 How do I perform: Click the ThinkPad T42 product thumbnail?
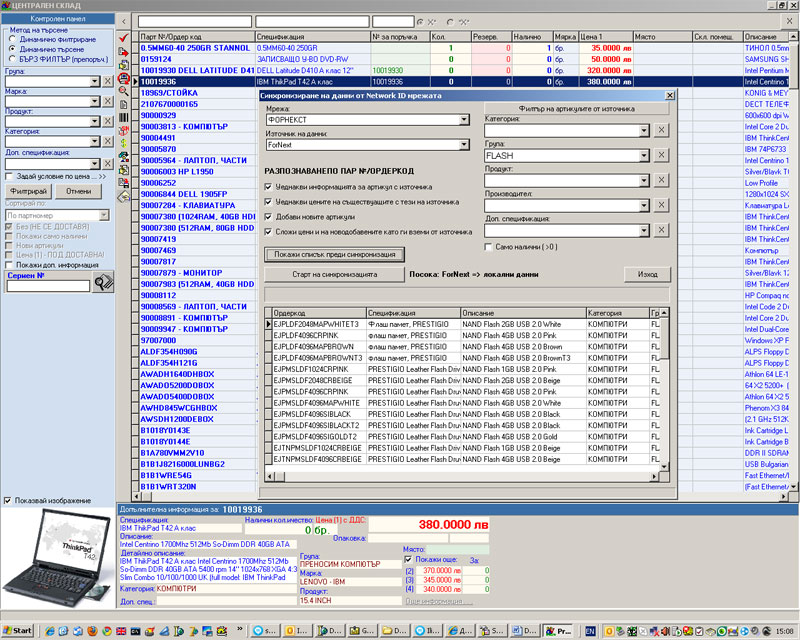58,557
